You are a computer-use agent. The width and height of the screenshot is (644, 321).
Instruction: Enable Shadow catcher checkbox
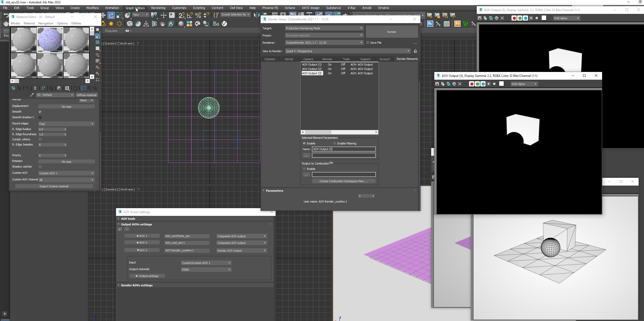[x=40, y=167]
